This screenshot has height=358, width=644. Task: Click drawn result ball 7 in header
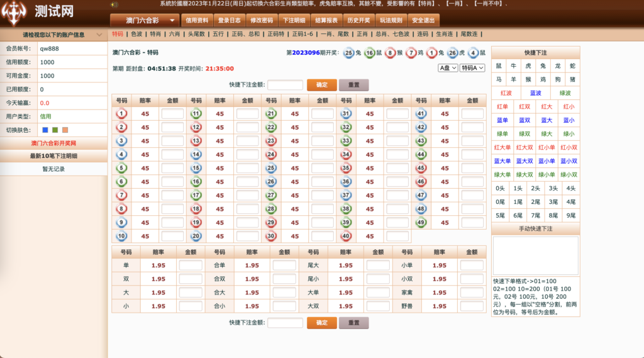pyautogui.click(x=411, y=53)
